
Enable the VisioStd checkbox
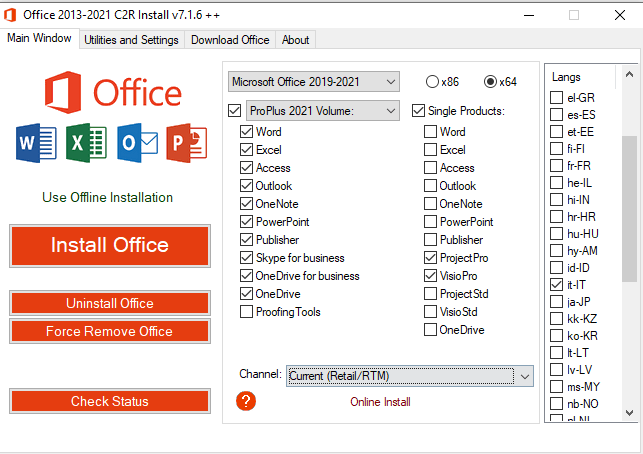pyautogui.click(x=430, y=312)
